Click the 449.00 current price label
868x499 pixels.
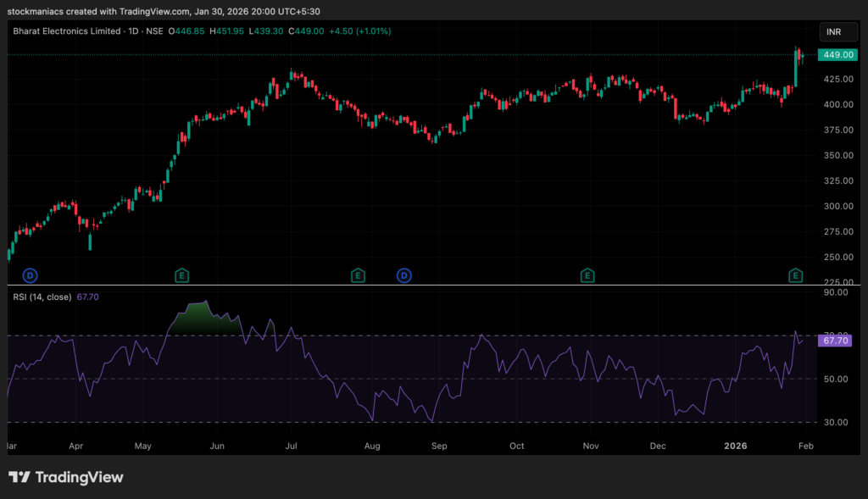(x=837, y=55)
